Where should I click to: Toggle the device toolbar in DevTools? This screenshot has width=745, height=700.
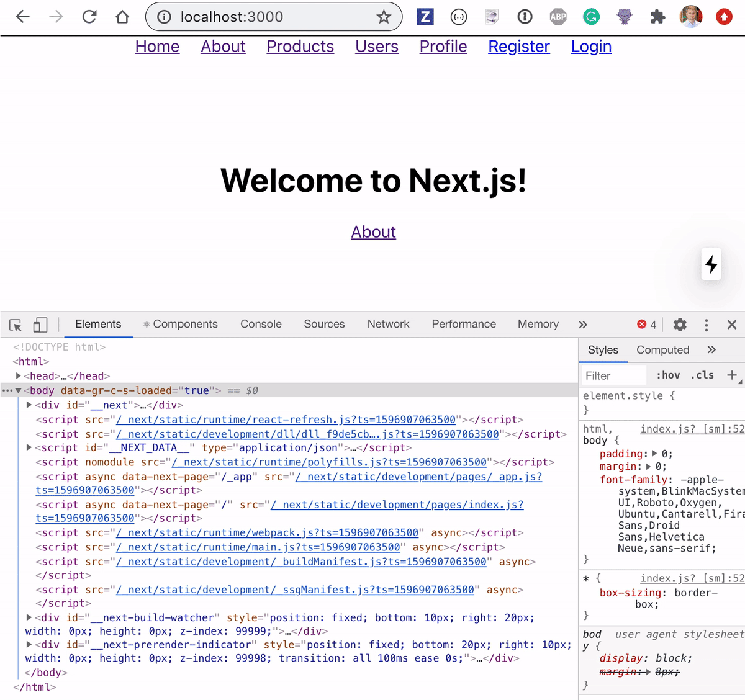coord(40,325)
